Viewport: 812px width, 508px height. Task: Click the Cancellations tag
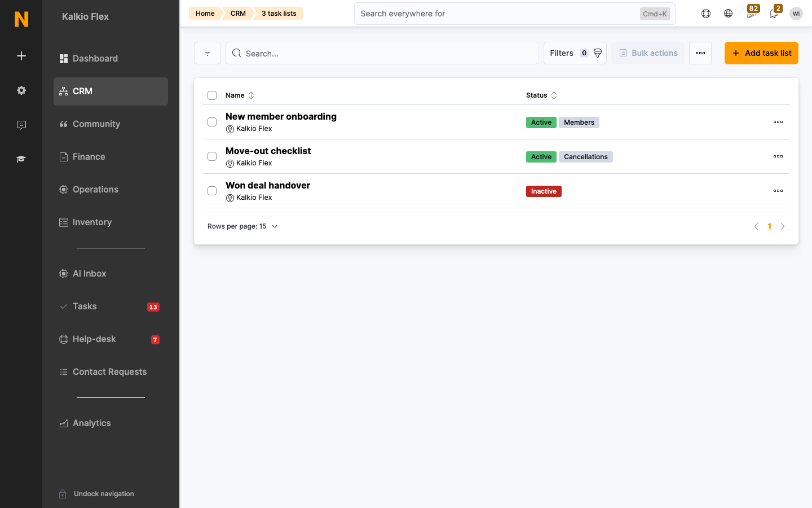click(586, 157)
